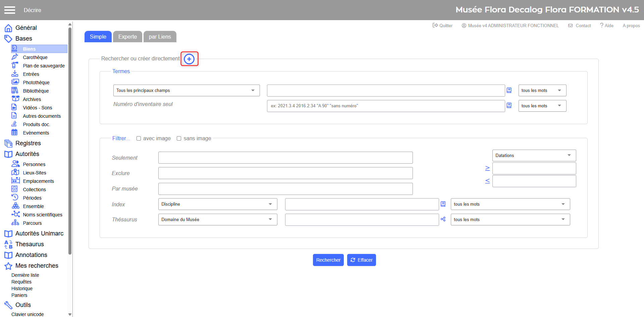Click the Général home icon
Image resolution: width=644 pixels, height=317 pixels.
[8, 28]
